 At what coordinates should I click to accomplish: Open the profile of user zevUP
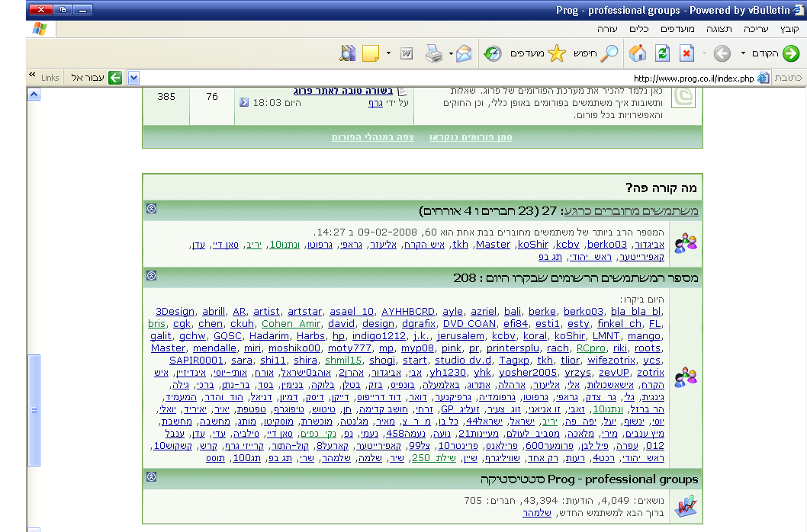(614, 373)
